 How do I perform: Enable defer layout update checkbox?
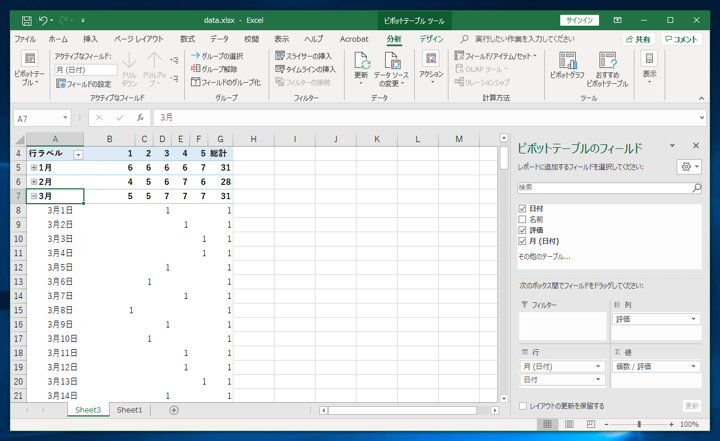click(523, 406)
